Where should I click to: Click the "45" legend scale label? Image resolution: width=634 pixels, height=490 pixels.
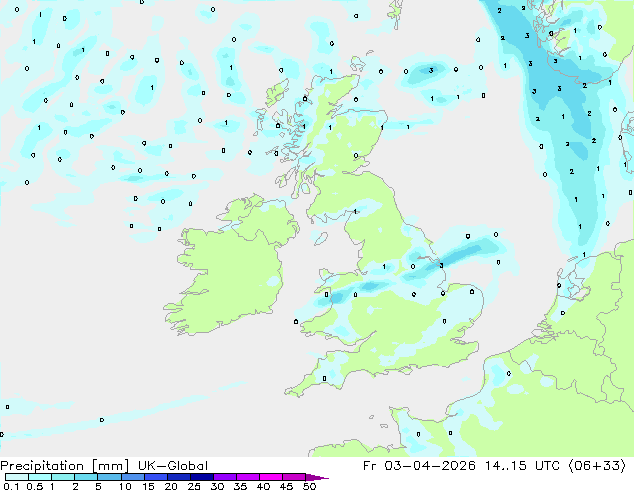(x=286, y=486)
